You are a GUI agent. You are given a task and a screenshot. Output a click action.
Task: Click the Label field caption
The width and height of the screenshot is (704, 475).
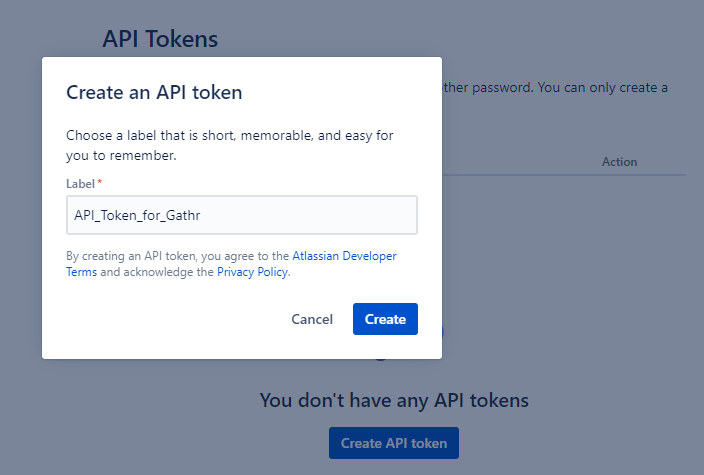(x=80, y=184)
